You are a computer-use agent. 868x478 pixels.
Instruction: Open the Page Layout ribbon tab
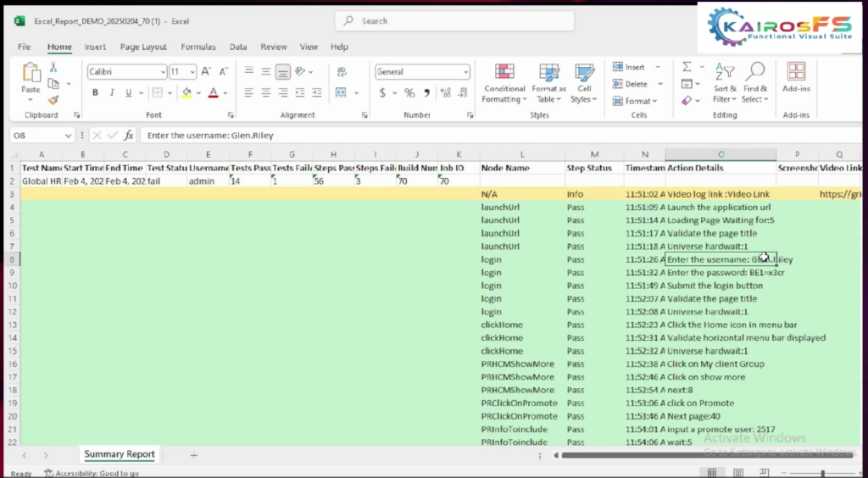143,47
